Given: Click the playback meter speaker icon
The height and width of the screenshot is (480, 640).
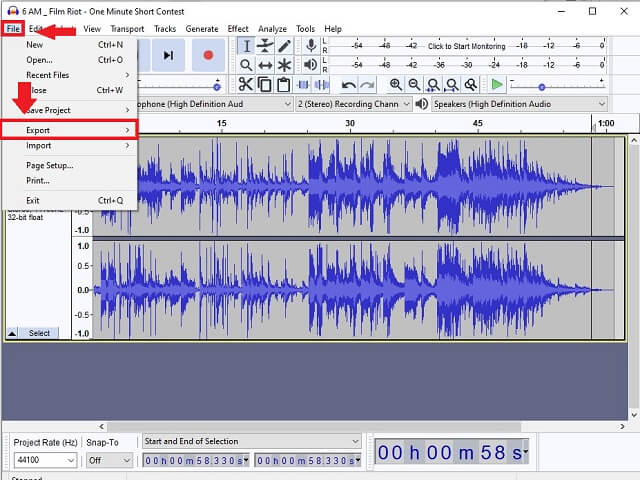Looking at the screenshot, I should 311,64.
